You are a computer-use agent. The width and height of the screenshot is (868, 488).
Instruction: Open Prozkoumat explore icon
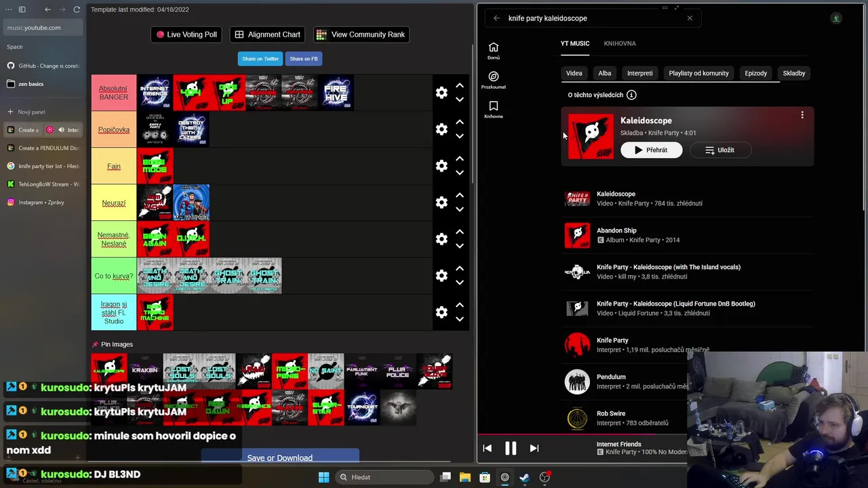pyautogui.click(x=494, y=80)
